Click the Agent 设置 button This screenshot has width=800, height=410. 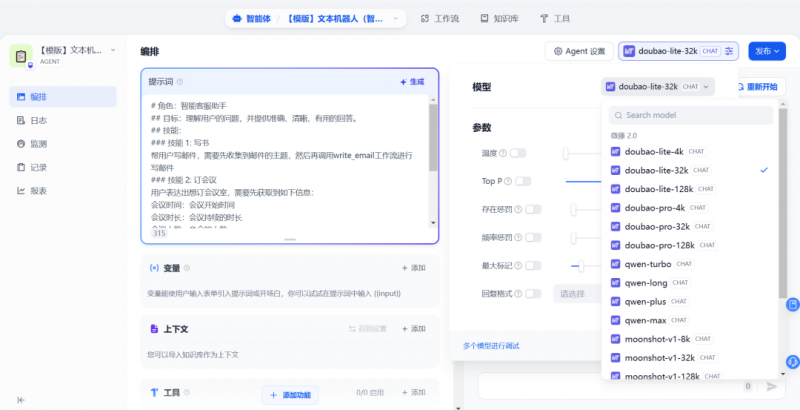[x=579, y=51]
